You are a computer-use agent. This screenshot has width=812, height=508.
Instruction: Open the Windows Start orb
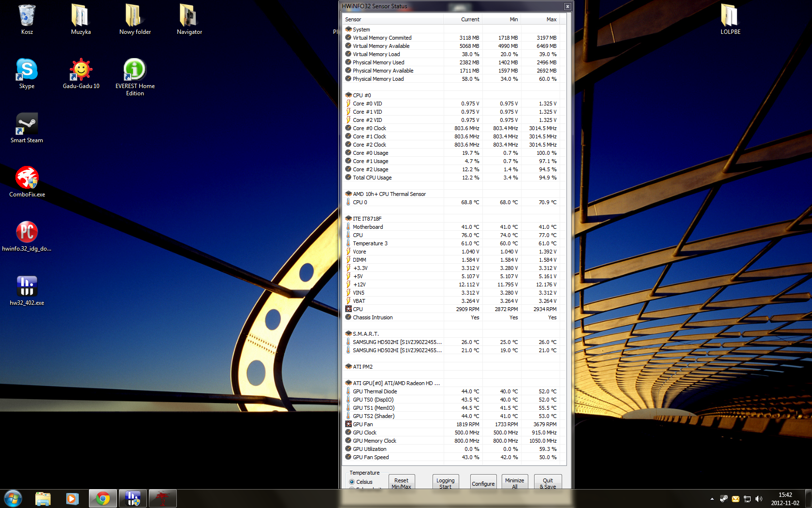(13, 498)
